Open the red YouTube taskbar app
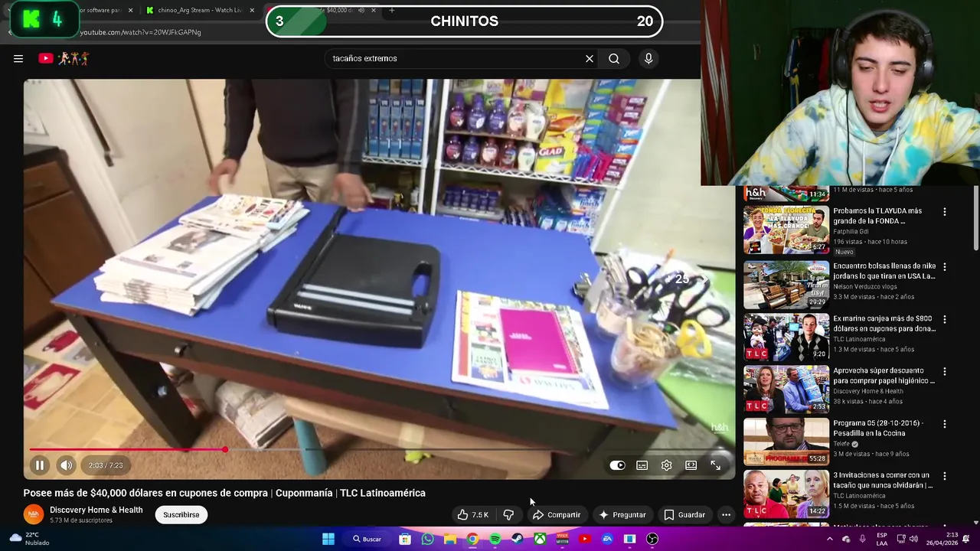Screen dimensions: 980x551 [x=585, y=539]
